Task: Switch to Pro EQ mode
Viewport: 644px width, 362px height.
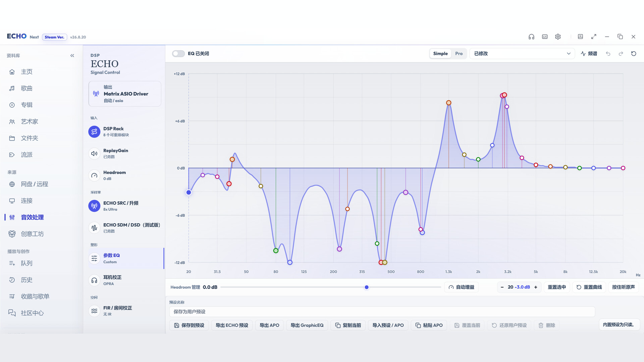Action: [x=459, y=54]
